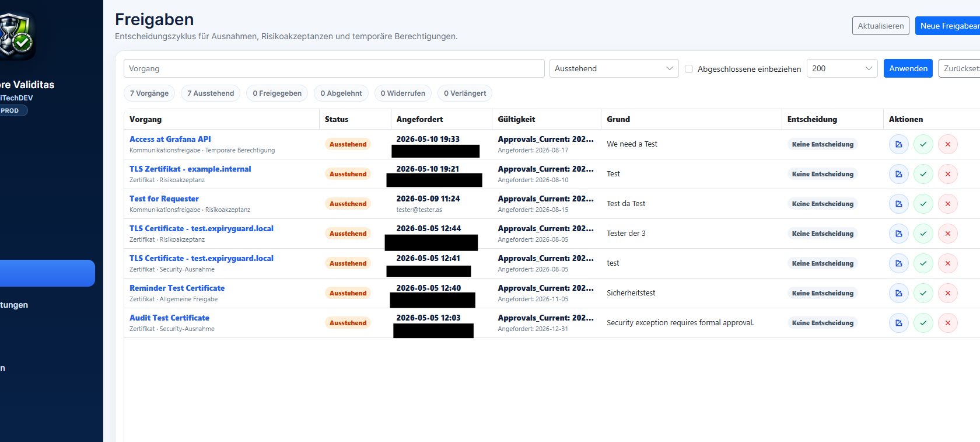The width and height of the screenshot is (980, 442).
Task: Open Reminder Test Certificate link
Action: 177,288
